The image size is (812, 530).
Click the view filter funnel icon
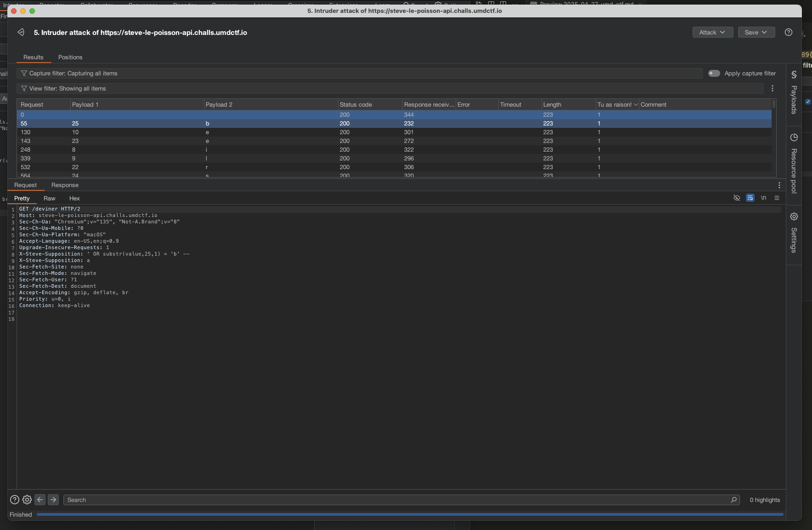(x=24, y=89)
